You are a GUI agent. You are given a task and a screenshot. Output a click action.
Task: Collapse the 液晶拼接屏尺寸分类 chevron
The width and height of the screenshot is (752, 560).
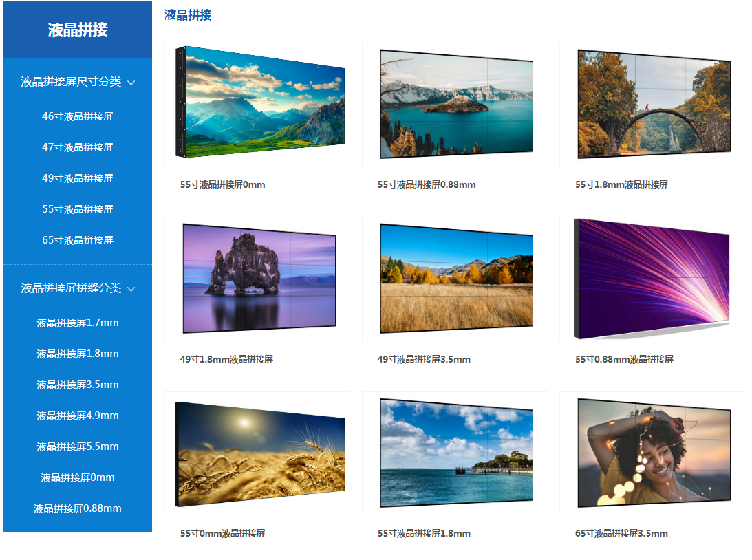click(131, 83)
